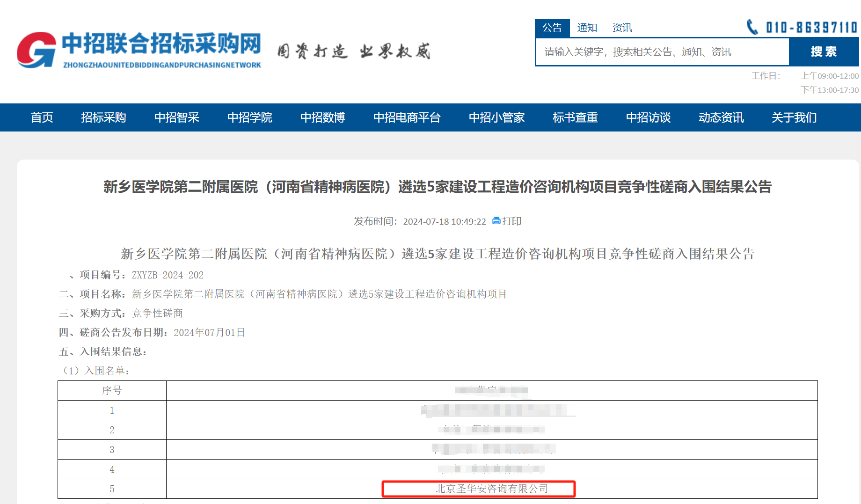This screenshot has height=504, width=861.
Task: Go to 中招访谈 navigation item
Action: tap(649, 117)
